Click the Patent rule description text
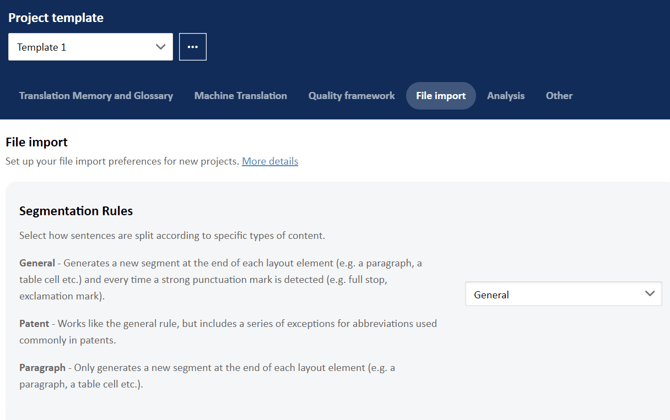 pos(228,331)
